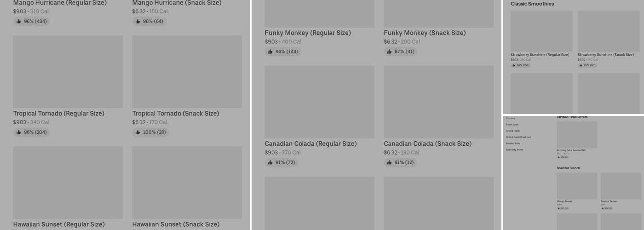This screenshot has height=230, width=644.
Task: Select the Funky Monkey (Regular Size) title
Action: click(x=308, y=33)
